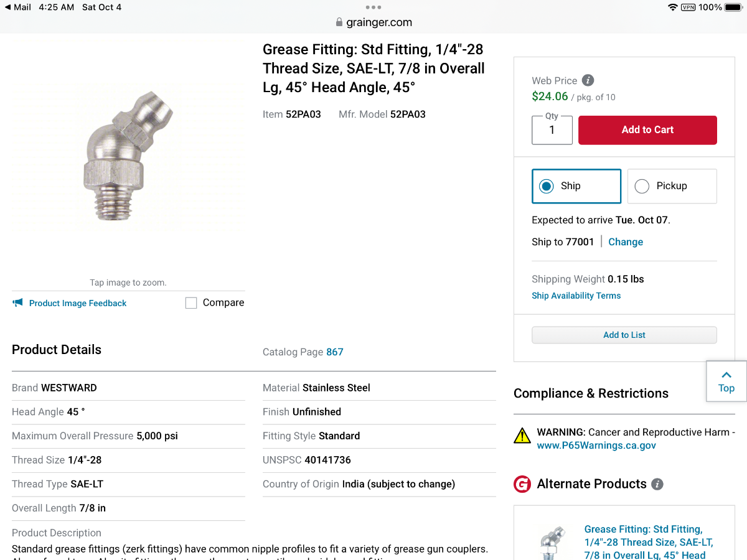The height and width of the screenshot is (560, 747).
Task: Tap the Web Price info icon
Action: coord(588,80)
